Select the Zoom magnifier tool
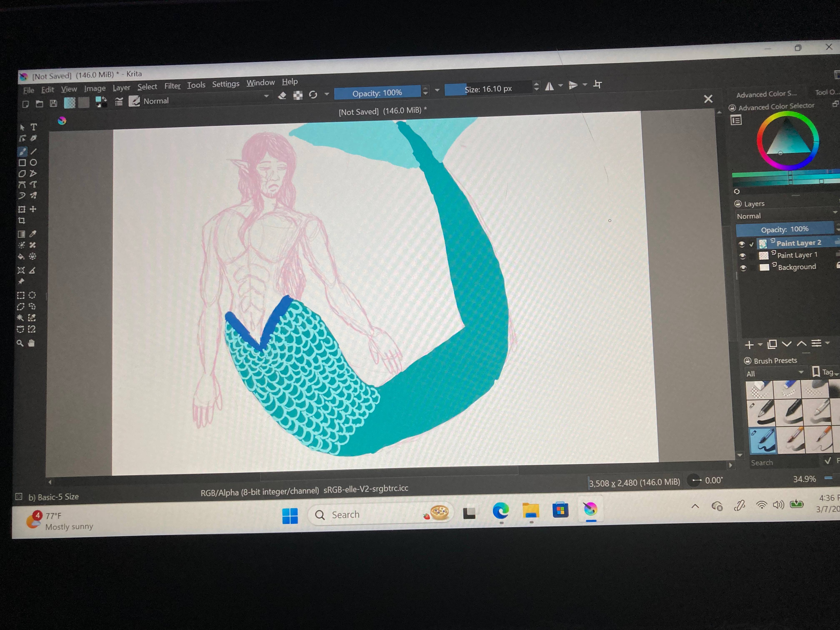Screen dimensions: 840x630 [x=20, y=343]
